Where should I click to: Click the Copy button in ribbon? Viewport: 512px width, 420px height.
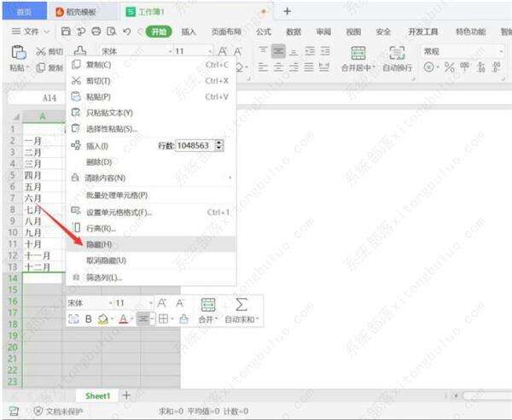tap(49, 67)
